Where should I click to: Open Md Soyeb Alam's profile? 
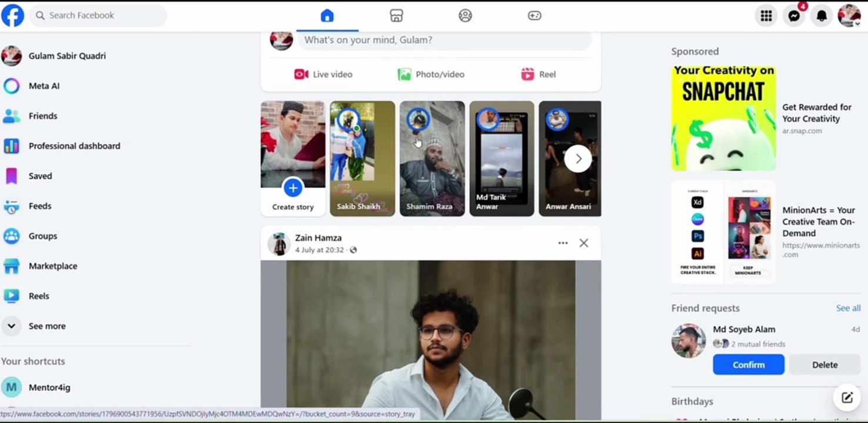(744, 330)
